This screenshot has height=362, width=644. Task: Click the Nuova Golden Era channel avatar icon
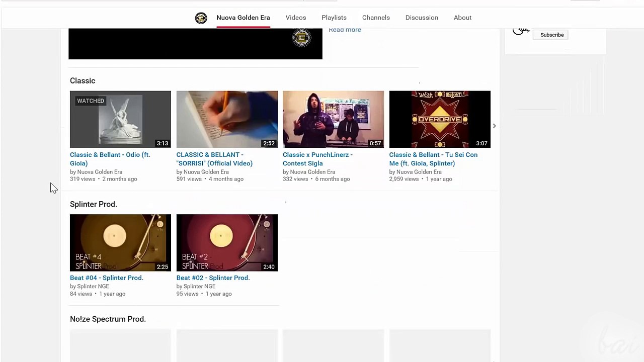point(201,18)
